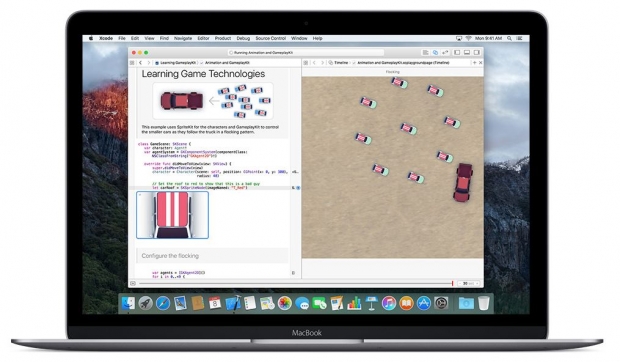Go forward in the left editor history
Viewport: 620px width, 362px height.
click(149, 63)
